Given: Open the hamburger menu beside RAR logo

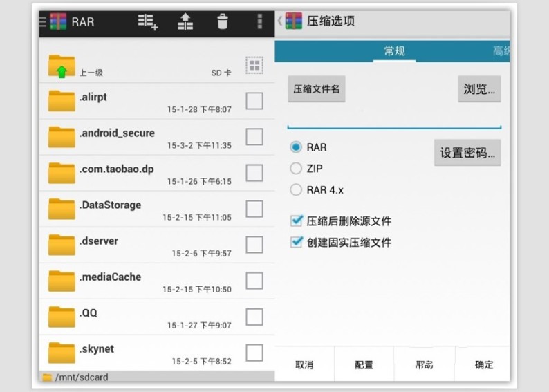Looking at the screenshot, I should coord(42,21).
